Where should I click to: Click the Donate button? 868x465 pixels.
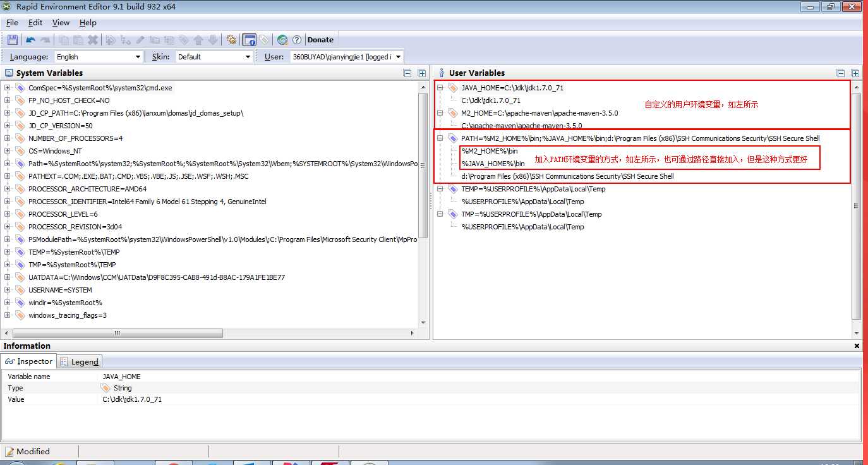pyautogui.click(x=320, y=40)
